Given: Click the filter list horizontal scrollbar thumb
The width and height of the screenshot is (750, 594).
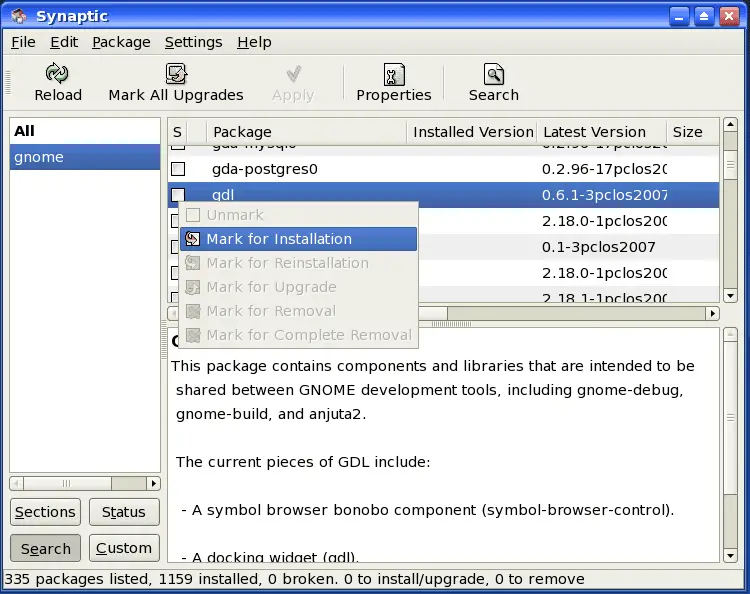Looking at the screenshot, I should (x=67, y=484).
